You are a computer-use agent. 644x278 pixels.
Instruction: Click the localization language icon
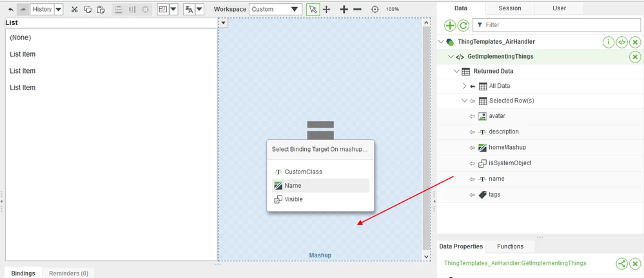pos(189,9)
